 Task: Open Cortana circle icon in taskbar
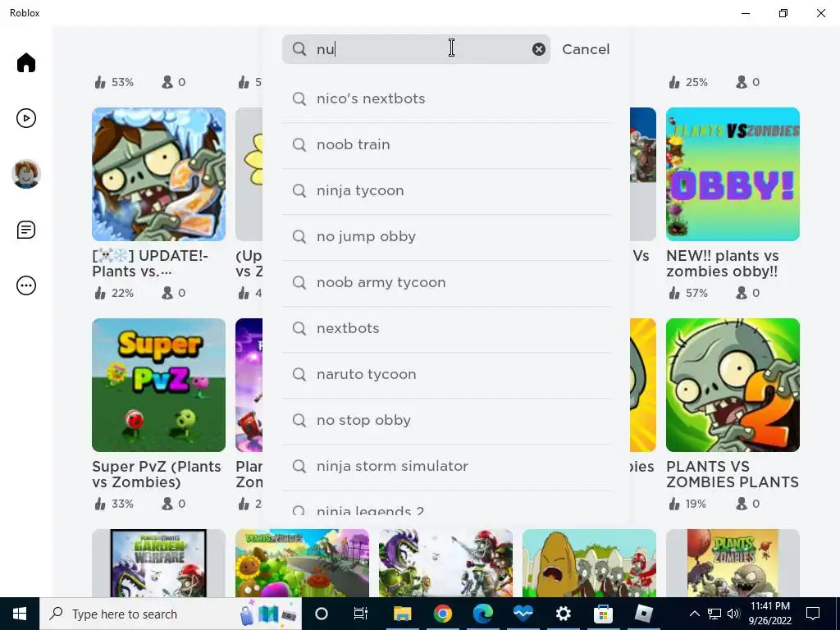point(322,614)
